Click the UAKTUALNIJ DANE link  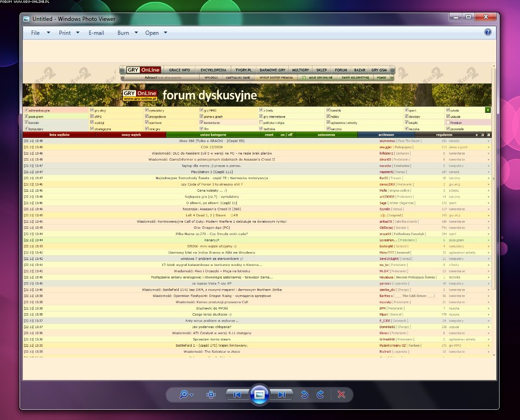click(x=238, y=78)
